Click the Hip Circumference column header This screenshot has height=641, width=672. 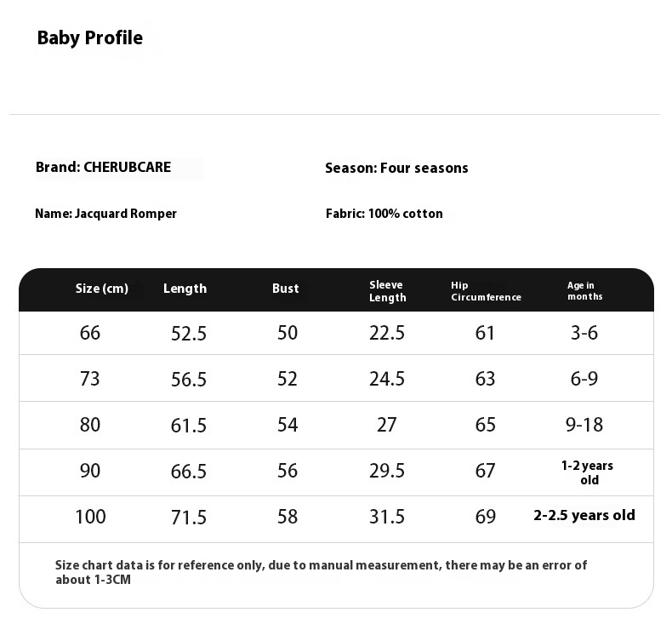[x=486, y=291]
